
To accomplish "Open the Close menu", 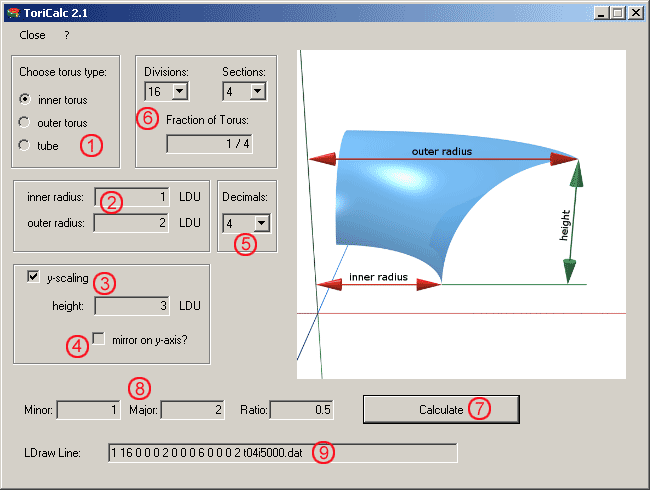I will (32, 35).
